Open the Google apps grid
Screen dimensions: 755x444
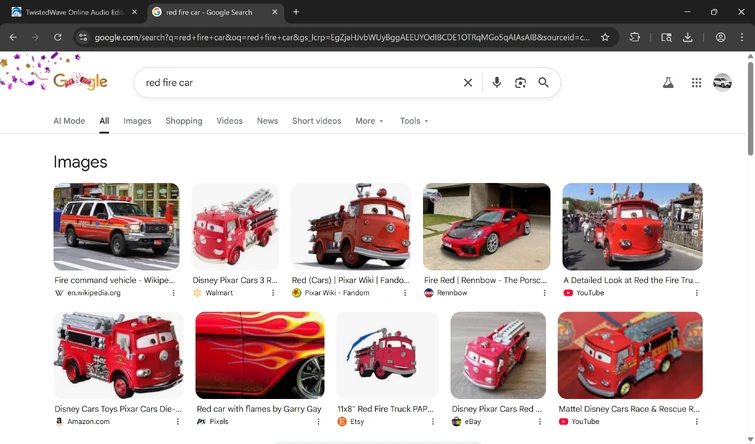(x=696, y=82)
